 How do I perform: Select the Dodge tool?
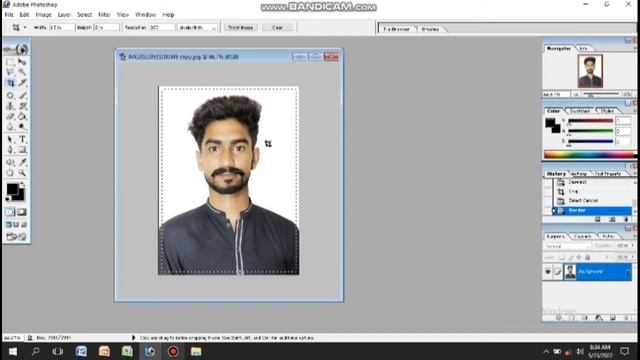22,127
